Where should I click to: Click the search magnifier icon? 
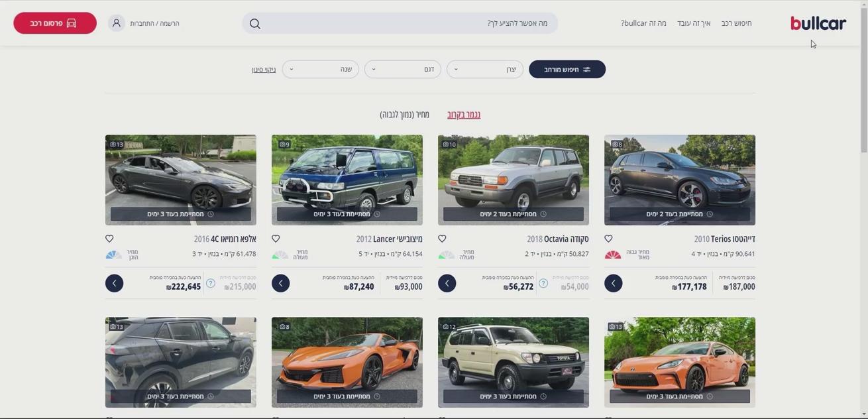255,24
